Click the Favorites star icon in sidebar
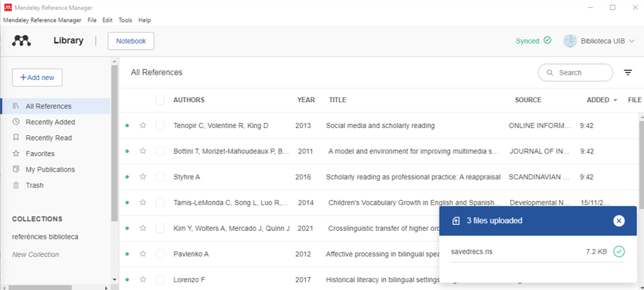 (16, 153)
